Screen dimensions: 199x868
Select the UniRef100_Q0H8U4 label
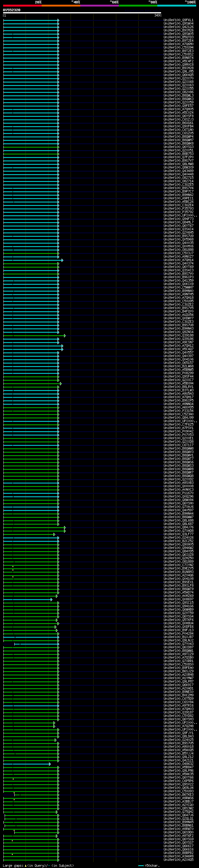tap(178, 623)
